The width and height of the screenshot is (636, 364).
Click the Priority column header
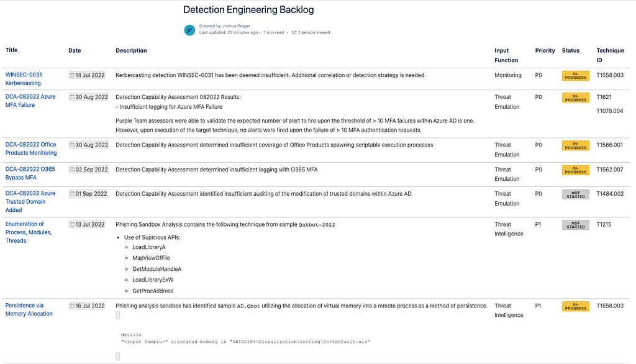click(545, 51)
